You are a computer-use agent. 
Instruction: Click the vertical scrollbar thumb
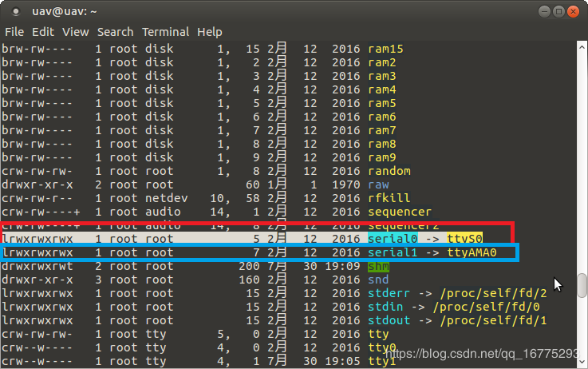coord(582,285)
